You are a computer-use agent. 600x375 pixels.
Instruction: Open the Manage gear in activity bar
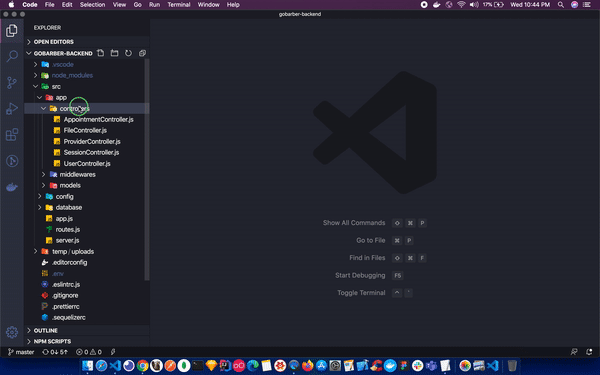pos(12,332)
